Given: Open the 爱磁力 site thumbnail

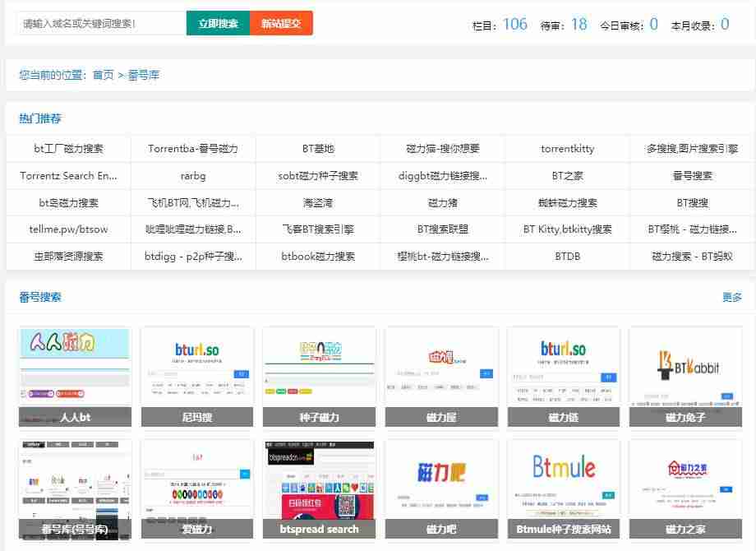Looking at the screenshot, I should tap(196, 489).
